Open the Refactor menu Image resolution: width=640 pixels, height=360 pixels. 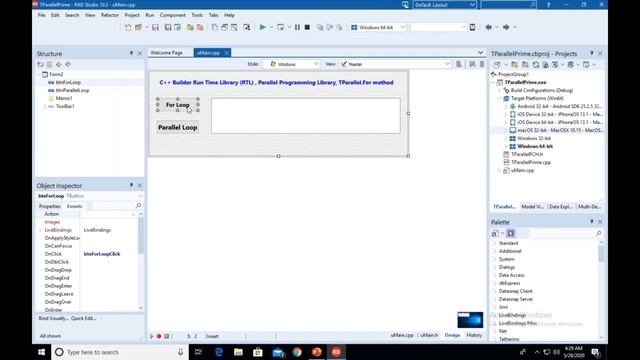[x=110, y=15]
